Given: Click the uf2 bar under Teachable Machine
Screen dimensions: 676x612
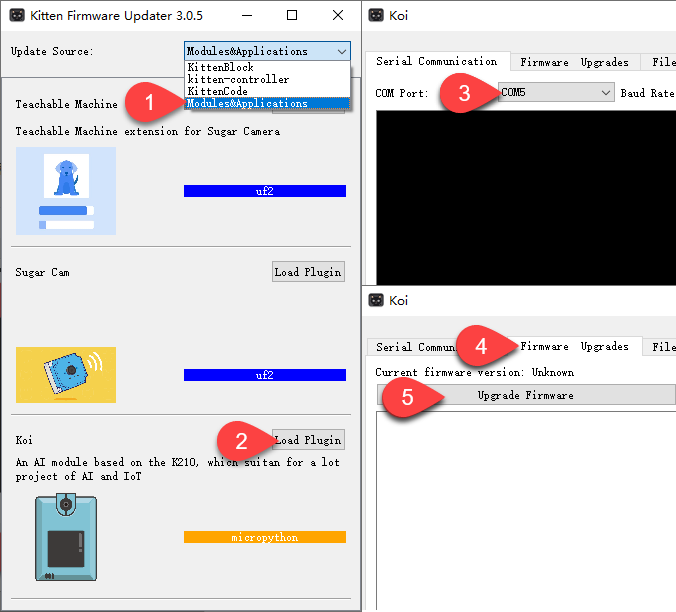Looking at the screenshot, I should (265, 191).
